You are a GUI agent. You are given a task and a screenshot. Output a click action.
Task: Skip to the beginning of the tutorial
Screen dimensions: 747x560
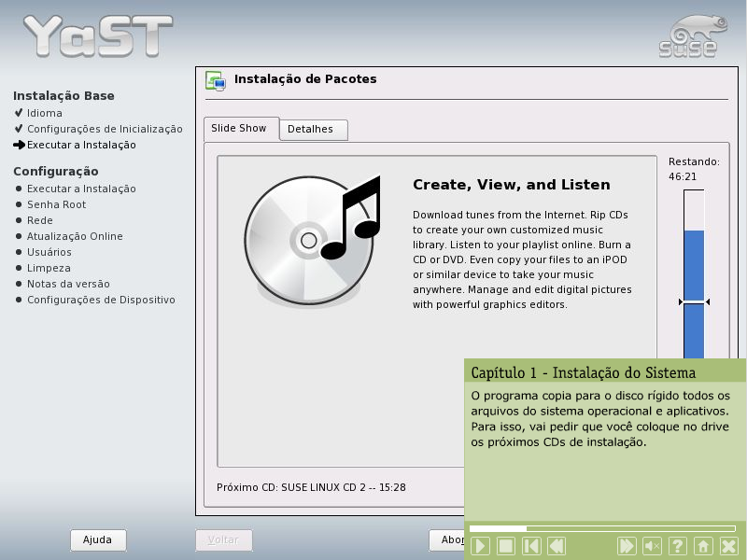pos(531,546)
